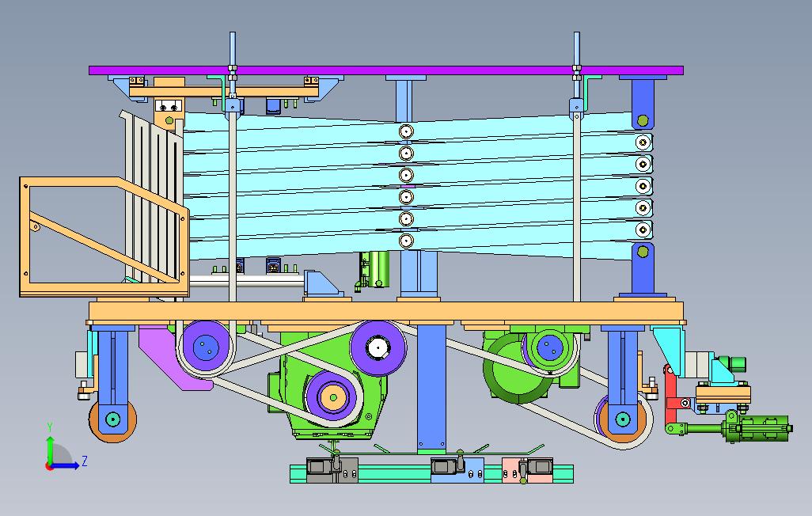Pick the green pneumatic cylinder at bottom right

pyautogui.click(x=757, y=428)
